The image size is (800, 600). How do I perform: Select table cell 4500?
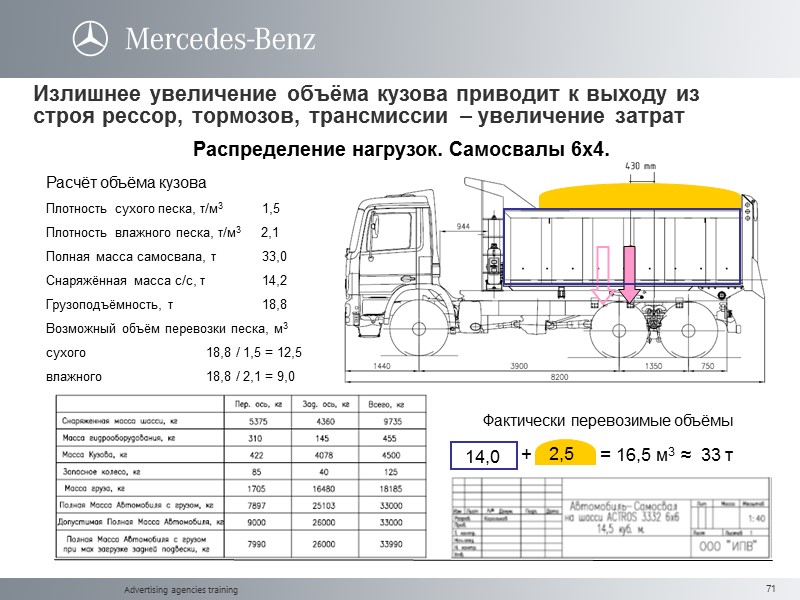point(391,455)
